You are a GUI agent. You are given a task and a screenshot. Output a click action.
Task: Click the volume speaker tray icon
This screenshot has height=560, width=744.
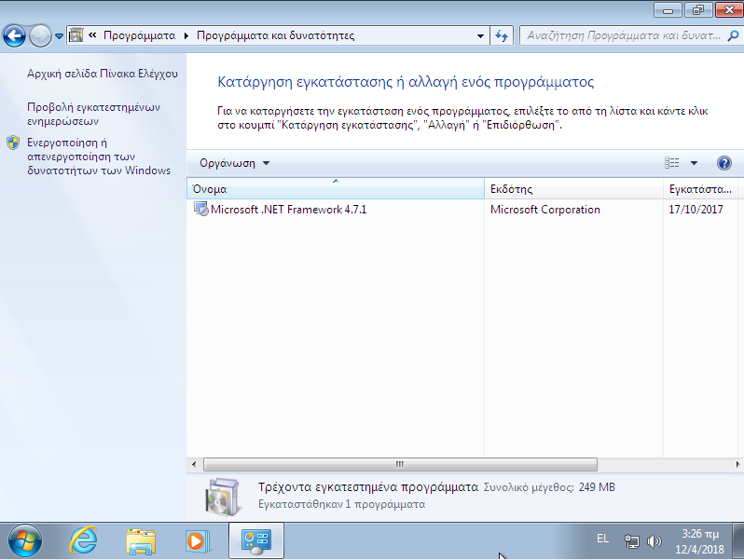(x=654, y=541)
